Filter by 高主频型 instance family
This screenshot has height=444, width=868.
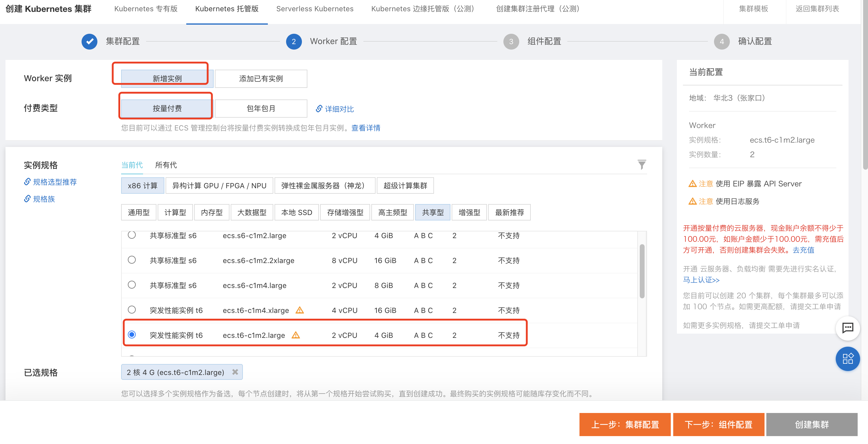pos(393,212)
